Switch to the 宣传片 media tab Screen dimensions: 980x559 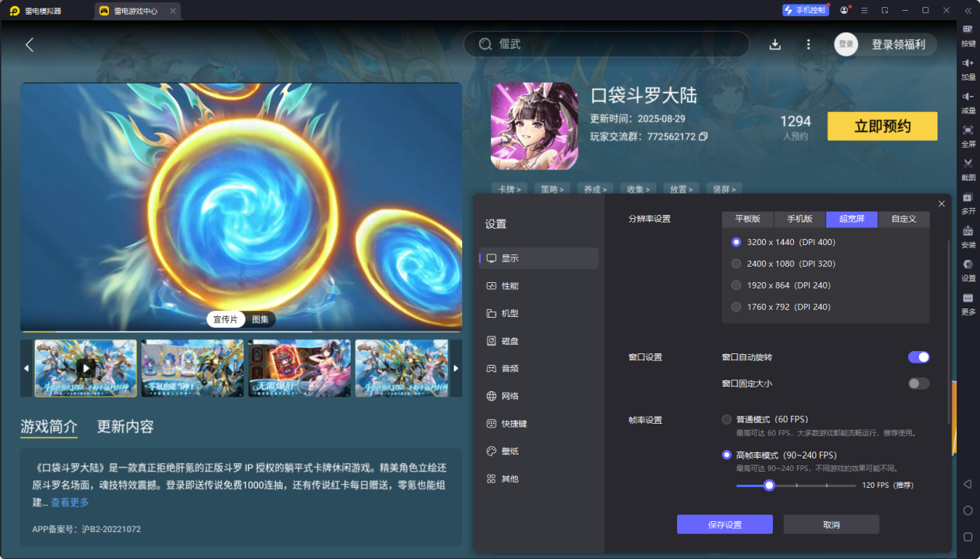[226, 319]
